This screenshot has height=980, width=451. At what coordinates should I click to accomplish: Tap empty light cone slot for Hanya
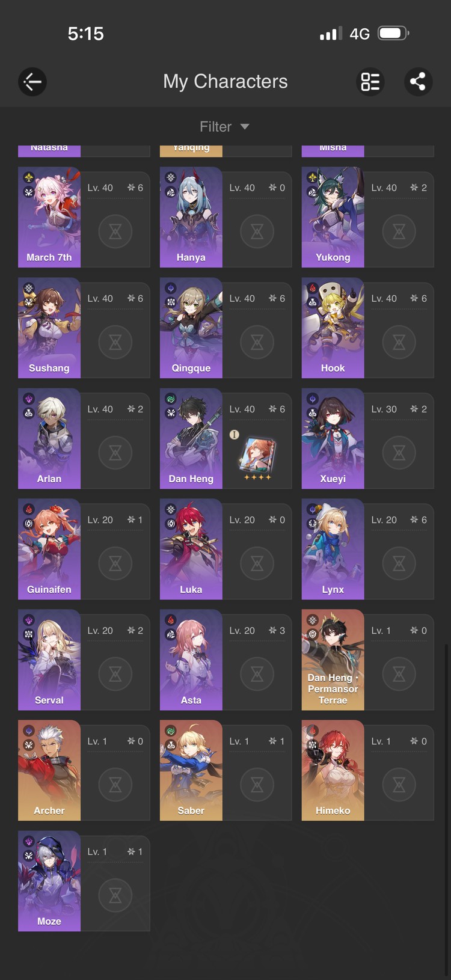point(257,231)
